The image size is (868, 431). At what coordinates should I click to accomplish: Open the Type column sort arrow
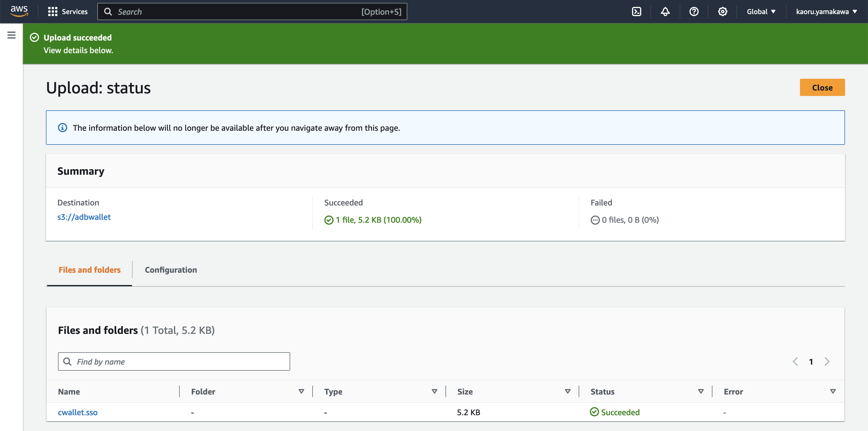(434, 391)
